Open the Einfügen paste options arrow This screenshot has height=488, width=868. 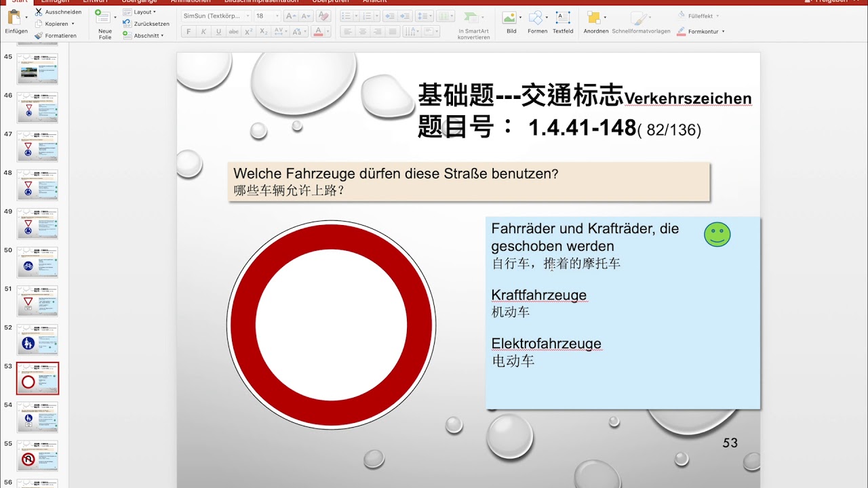pos(26,18)
